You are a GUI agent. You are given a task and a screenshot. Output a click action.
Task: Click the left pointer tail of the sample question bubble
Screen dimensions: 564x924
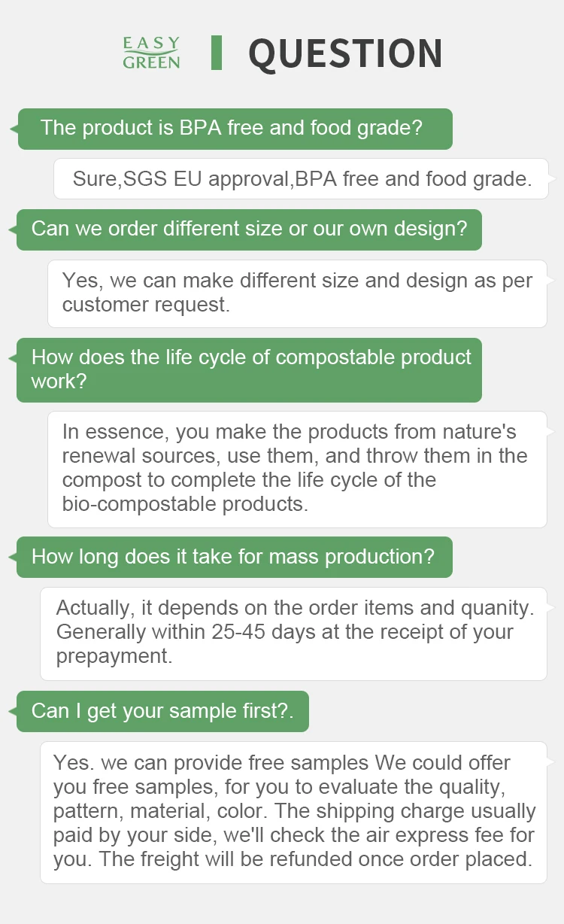(12, 711)
